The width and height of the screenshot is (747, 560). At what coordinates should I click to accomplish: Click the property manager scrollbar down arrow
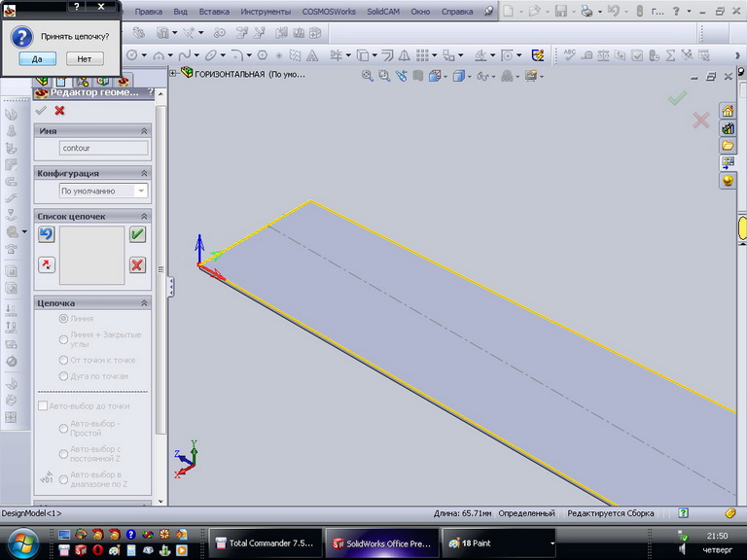[160, 501]
